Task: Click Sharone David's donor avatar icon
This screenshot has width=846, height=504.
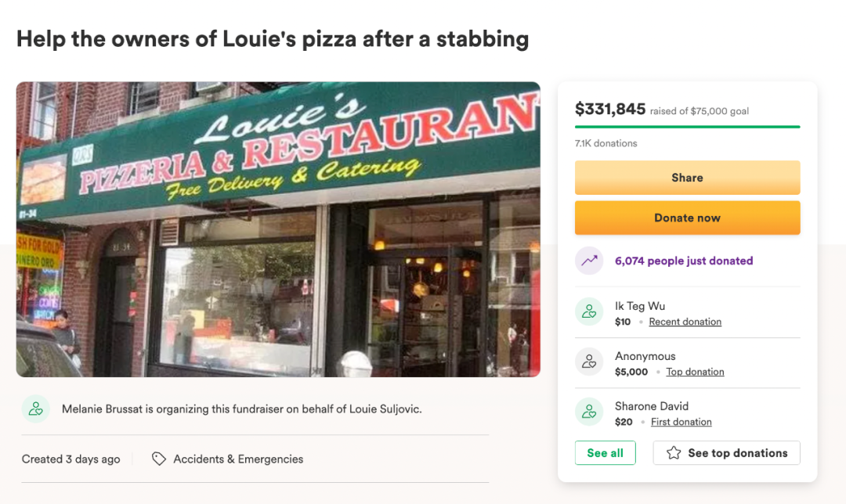Action: 589,412
